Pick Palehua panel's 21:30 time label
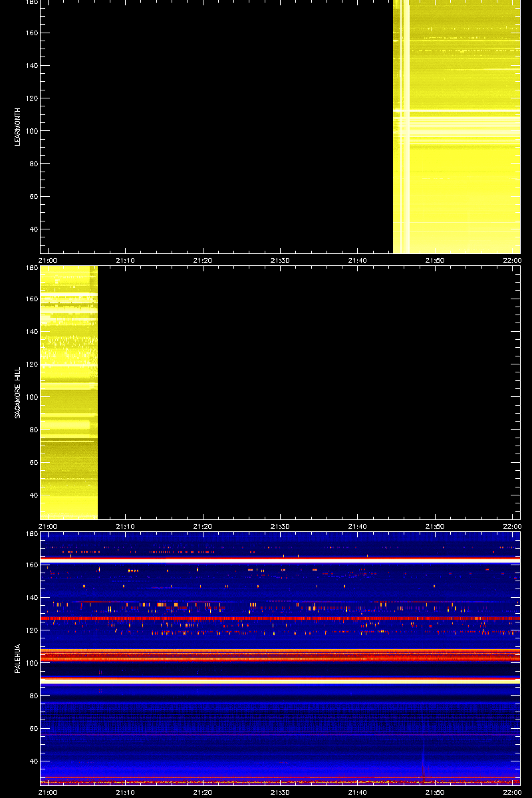This screenshot has width=532, height=798. 280,792
